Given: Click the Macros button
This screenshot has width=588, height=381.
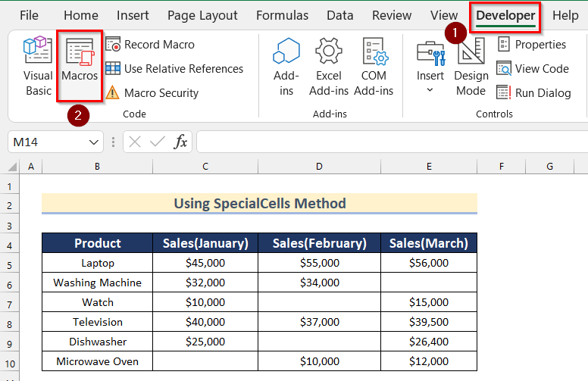Looking at the screenshot, I should (79, 64).
